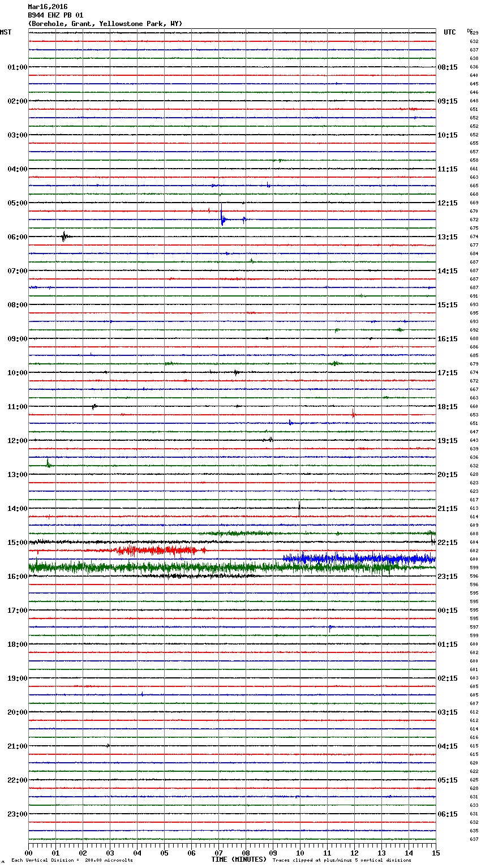
Task: Click the 12:15 UTC time label
Action: 448,203
